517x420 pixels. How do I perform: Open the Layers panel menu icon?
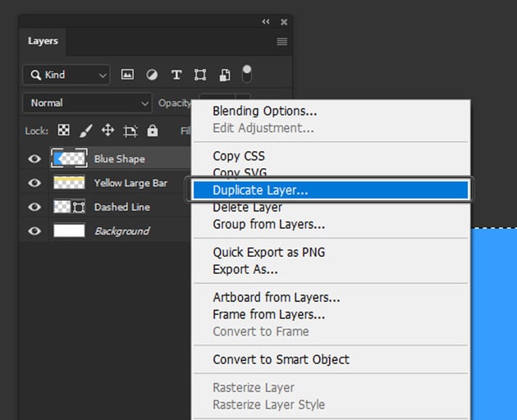click(x=282, y=42)
